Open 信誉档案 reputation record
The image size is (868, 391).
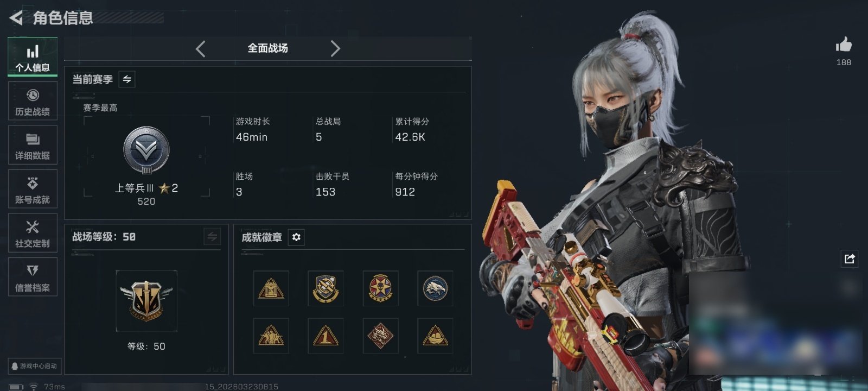click(33, 277)
